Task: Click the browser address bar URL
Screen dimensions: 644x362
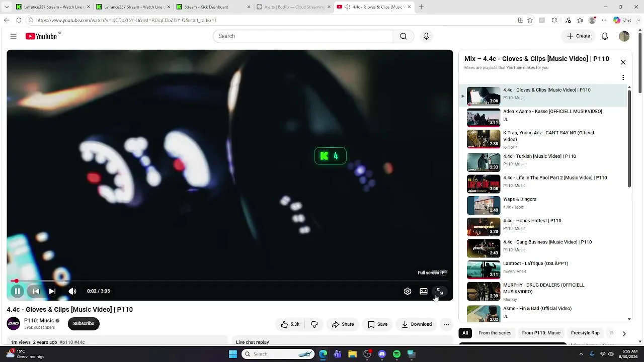Action: point(126,20)
